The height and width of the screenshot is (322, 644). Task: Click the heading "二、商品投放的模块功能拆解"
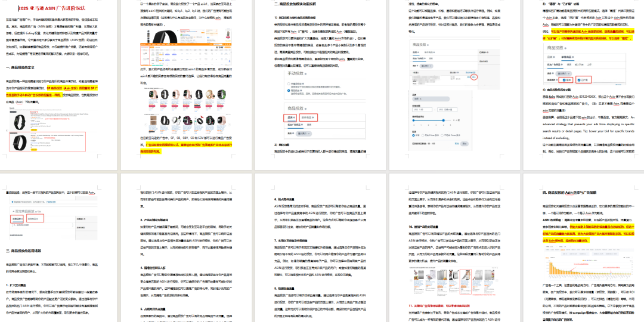pyautogui.click(x=299, y=4)
